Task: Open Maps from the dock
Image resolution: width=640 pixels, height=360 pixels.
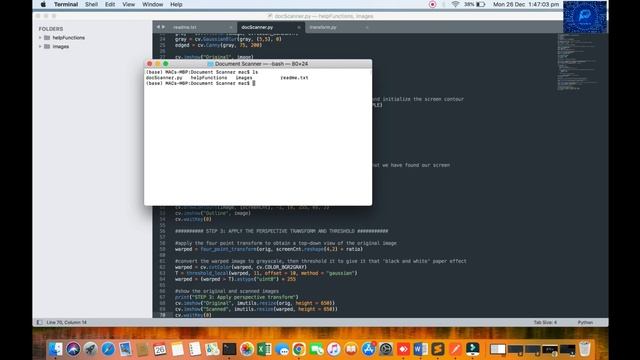Action: pyautogui.click(x=212, y=349)
